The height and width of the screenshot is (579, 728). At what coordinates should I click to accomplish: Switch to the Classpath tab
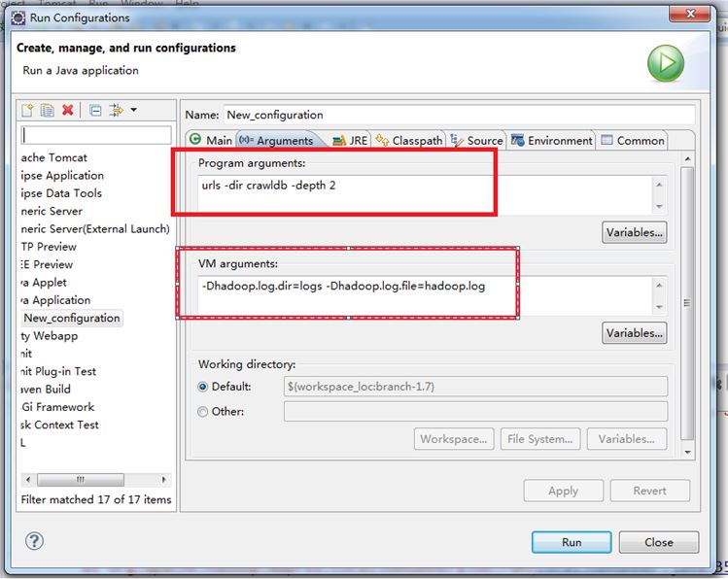[409, 140]
